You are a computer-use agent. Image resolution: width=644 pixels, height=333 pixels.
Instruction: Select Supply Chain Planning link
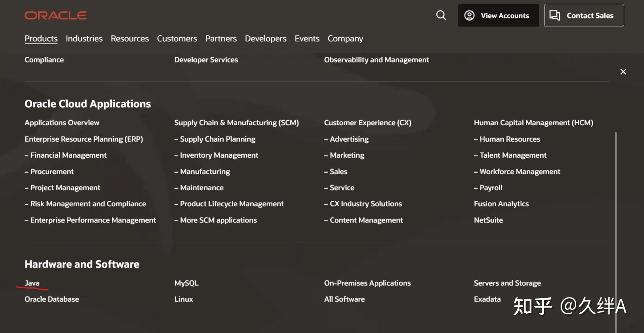[x=215, y=139]
